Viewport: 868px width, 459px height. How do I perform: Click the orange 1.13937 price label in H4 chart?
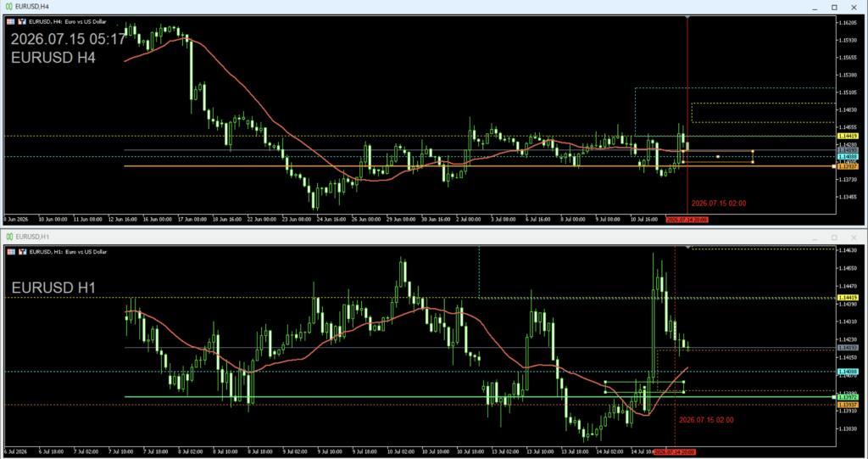coord(848,166)
